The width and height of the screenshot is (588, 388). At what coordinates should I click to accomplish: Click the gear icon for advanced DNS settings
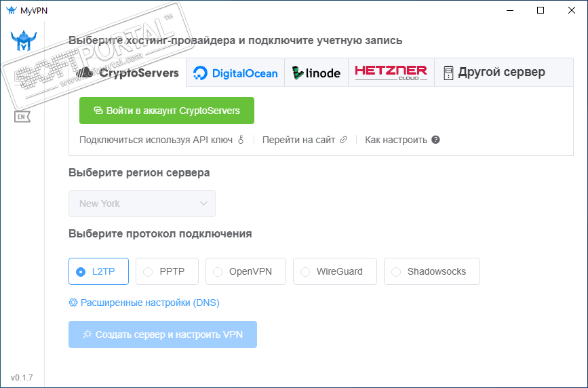pos(73,303)
